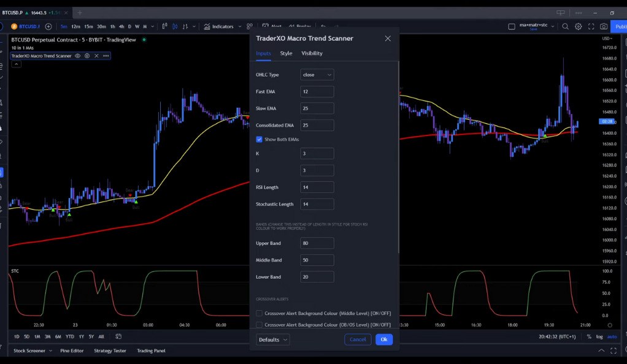Open the Trading Panel tab
The width and height of the screenshot is (627, 364).
coord(151,351)
